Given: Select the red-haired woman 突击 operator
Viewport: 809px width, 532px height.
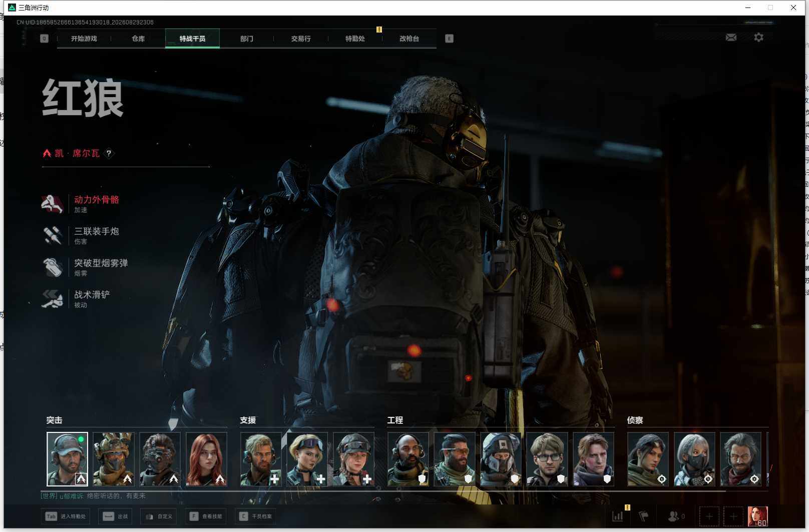Looking at the screenshot, I should pos(206,459).
